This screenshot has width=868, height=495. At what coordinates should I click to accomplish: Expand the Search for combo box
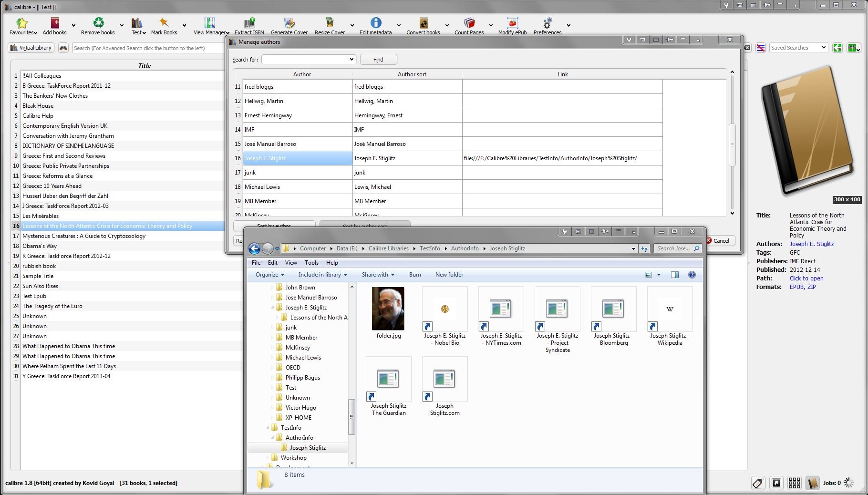[351, 60]
